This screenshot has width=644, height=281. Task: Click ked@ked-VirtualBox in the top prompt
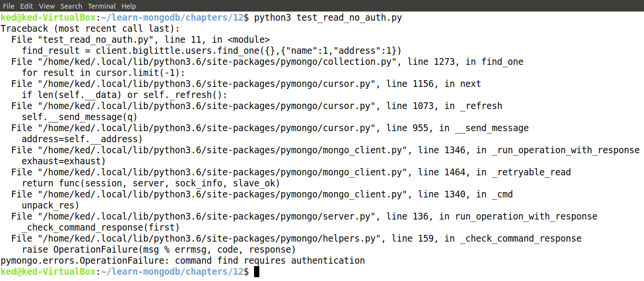[48, 18]
